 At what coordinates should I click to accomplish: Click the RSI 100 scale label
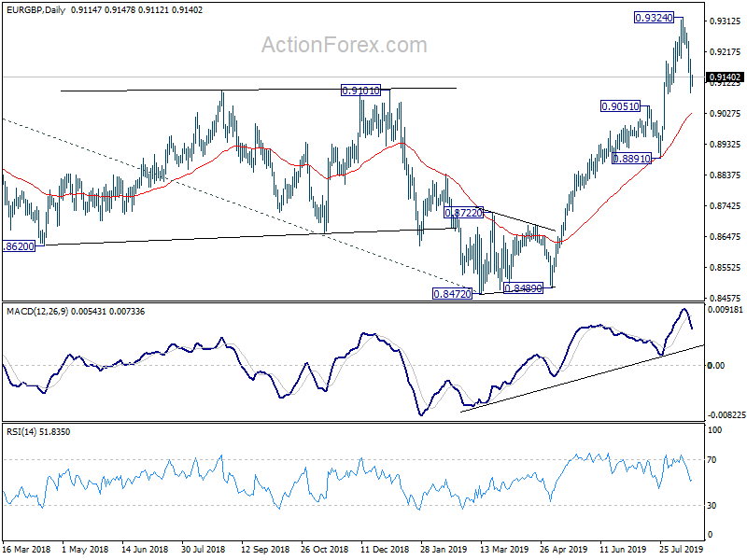click(x=714, y=430)
